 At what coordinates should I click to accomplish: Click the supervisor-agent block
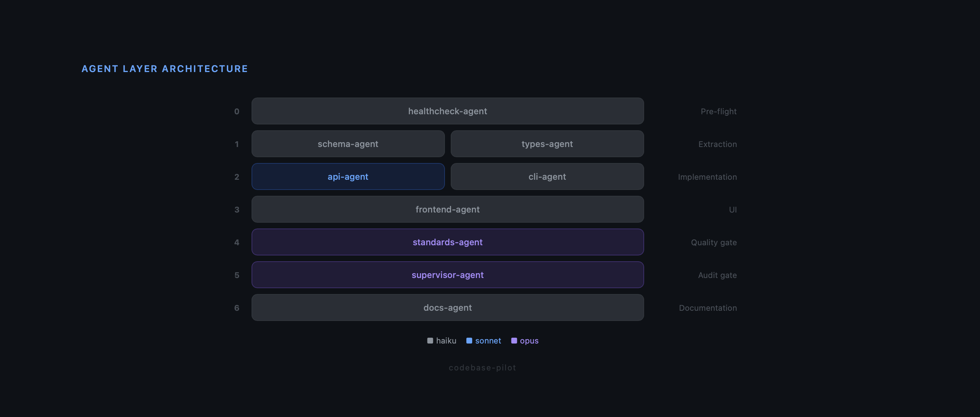447,275
